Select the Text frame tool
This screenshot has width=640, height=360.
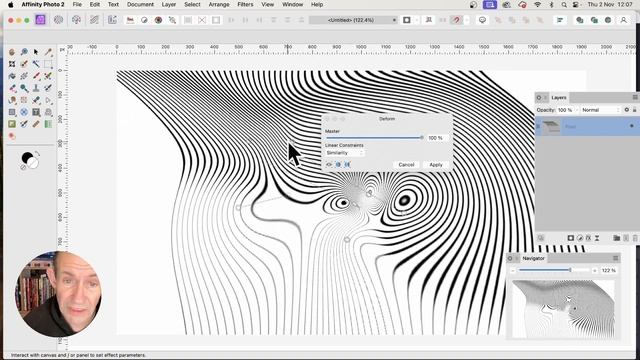click(36, 112)
